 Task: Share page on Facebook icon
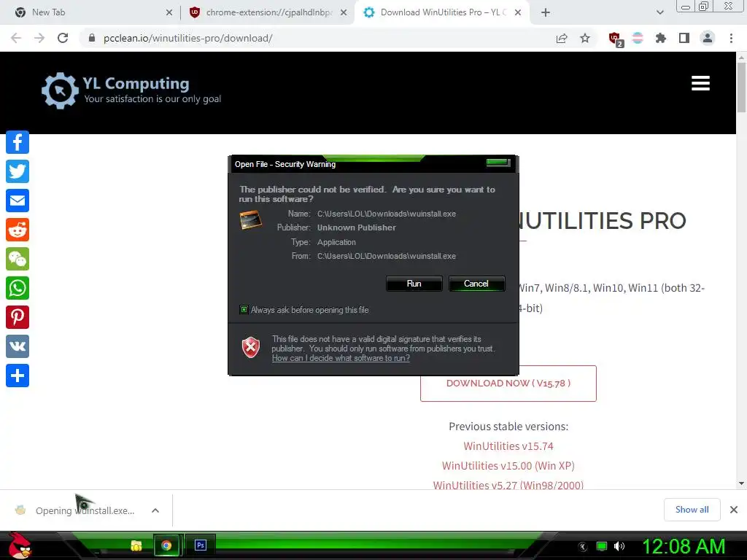[18, 142]
